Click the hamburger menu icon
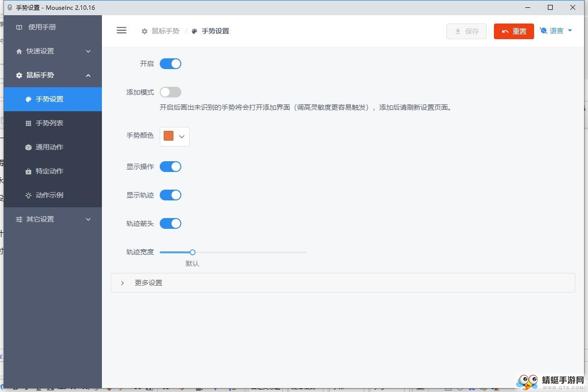 point(122,30)
